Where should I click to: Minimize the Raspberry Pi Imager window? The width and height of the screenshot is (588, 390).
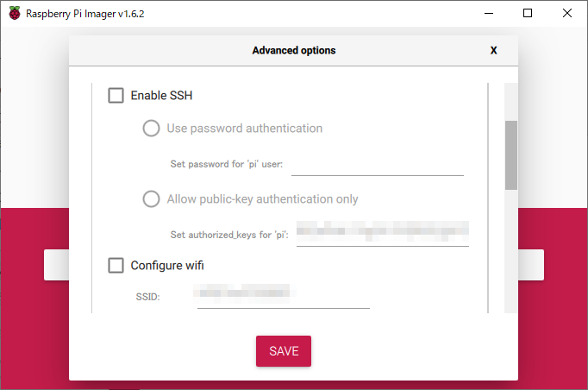488,14
